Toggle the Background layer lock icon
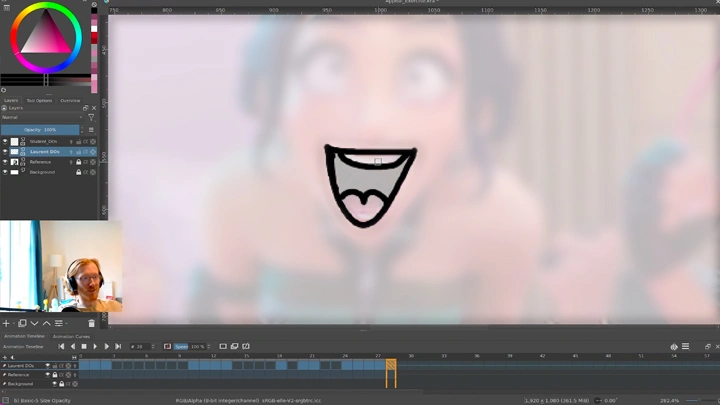This screenshot has height=405, width=720. tap(79, 172)
